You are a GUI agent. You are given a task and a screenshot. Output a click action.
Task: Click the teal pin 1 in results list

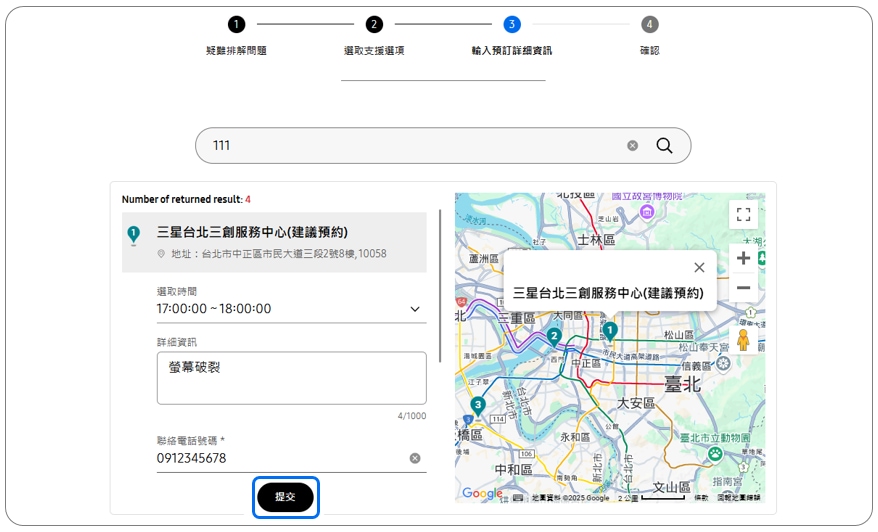pos(133,235)
